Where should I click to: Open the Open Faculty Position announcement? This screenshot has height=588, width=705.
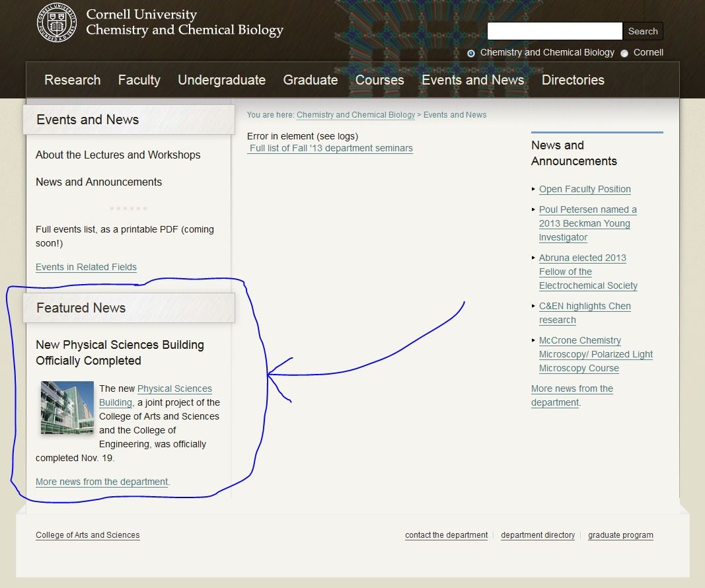tap(585, 189)
